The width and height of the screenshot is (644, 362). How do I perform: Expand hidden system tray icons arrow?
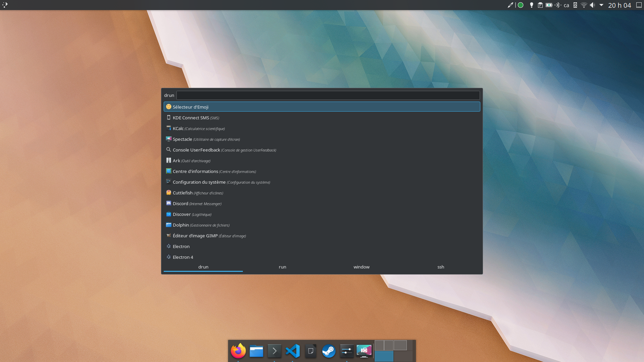601,5
